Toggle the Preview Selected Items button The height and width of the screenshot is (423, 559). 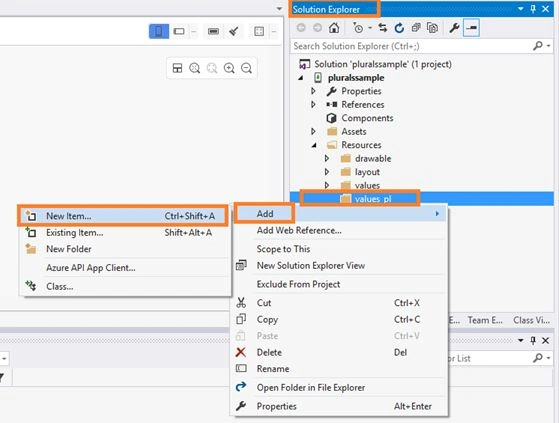[471, 28]
